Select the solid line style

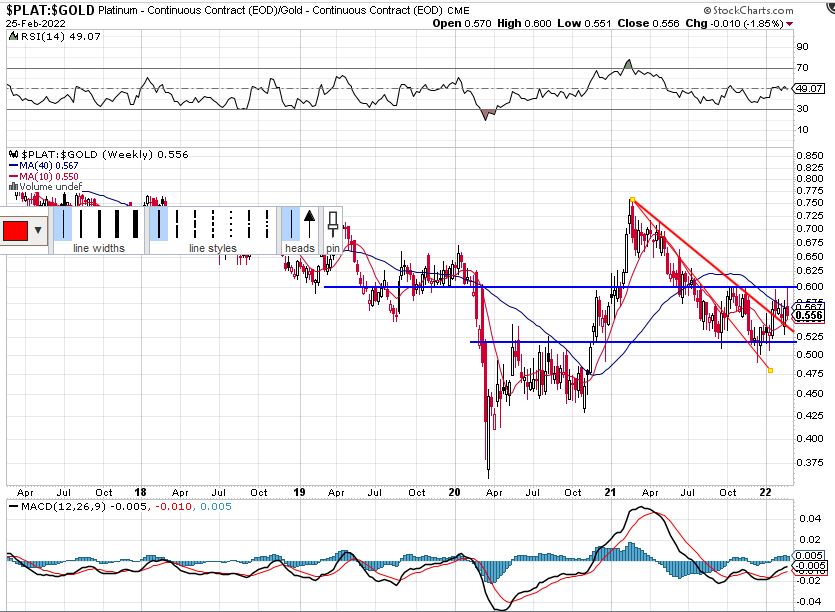[159, 224]
